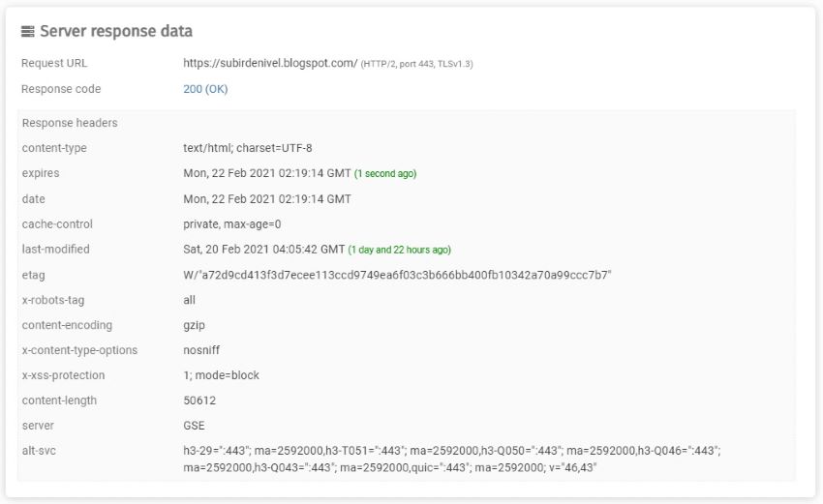This screenshot has height=504, width=823.
Task: Click the alt-svc header value text
Action: 452,459
